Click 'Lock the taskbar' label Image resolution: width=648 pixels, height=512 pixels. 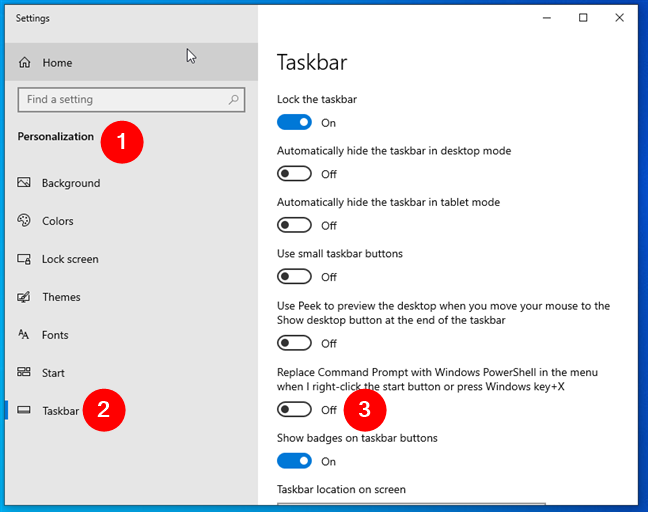(317, 99)
